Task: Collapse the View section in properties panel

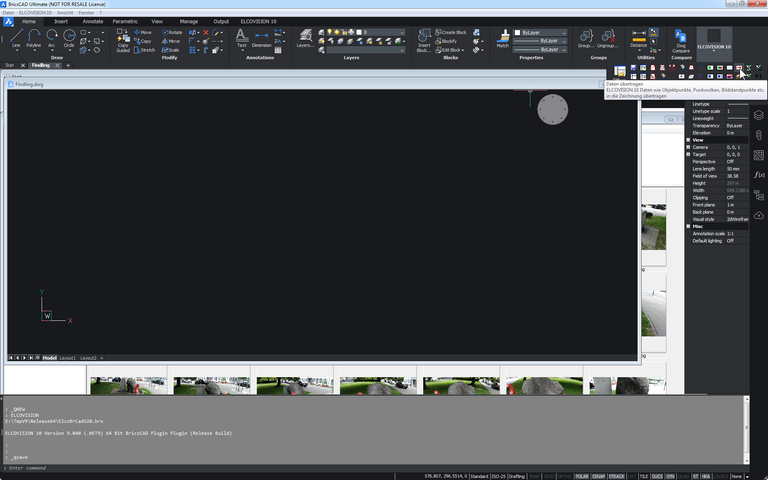Action: [689, 140]
